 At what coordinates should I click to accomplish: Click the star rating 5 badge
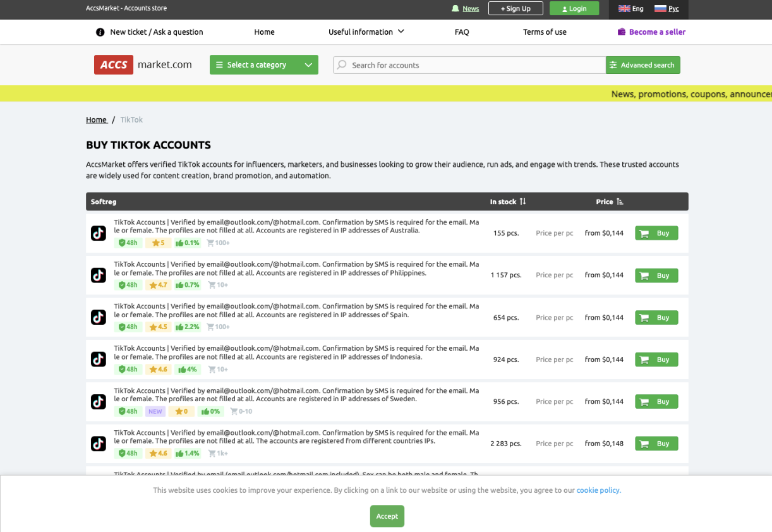pos(158,243)
